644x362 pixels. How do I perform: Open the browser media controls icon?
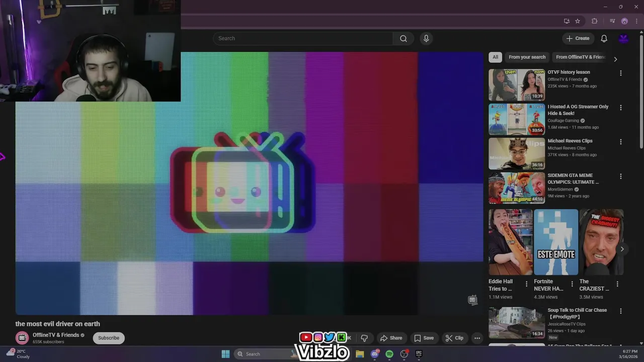coord(612,21)
